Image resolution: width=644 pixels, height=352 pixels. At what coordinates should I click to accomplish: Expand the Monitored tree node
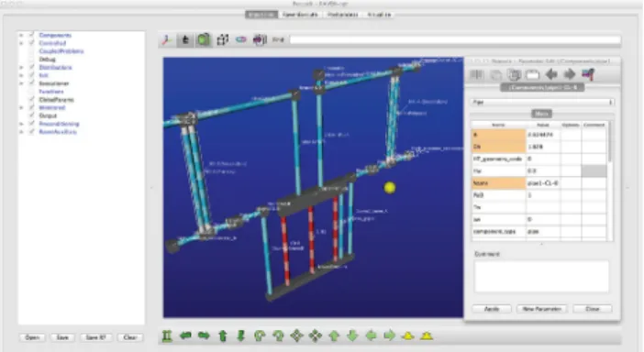click(x=21, y=107)
